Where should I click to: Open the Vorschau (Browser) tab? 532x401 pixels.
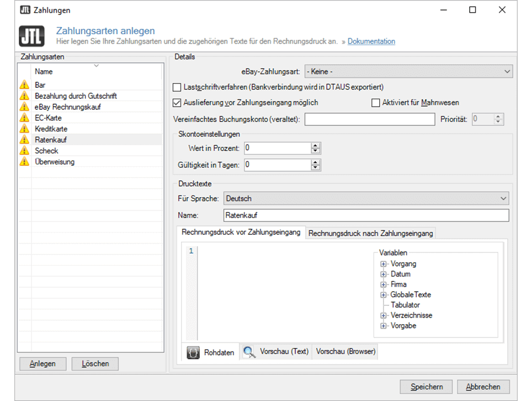pos(345,352)
